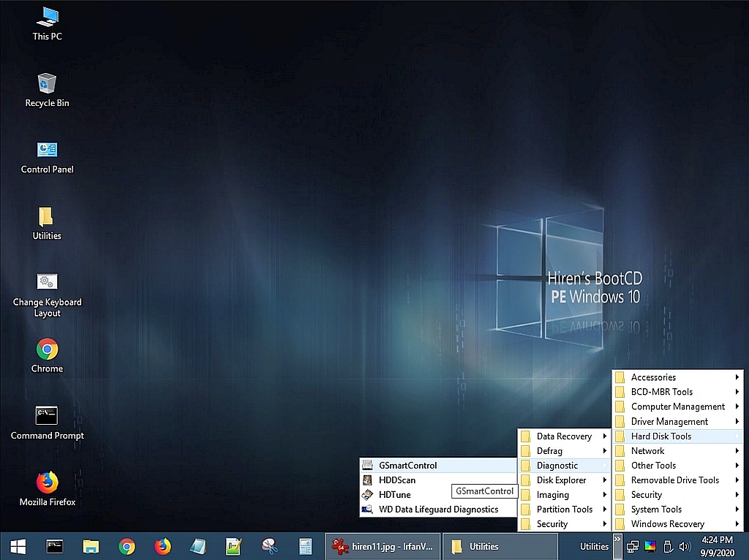Click the volume speaker tray icon

[685, 547]
